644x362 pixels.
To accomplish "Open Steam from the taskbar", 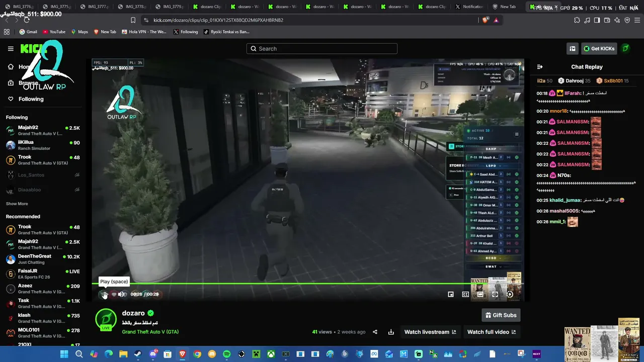I will coord(138,354).
